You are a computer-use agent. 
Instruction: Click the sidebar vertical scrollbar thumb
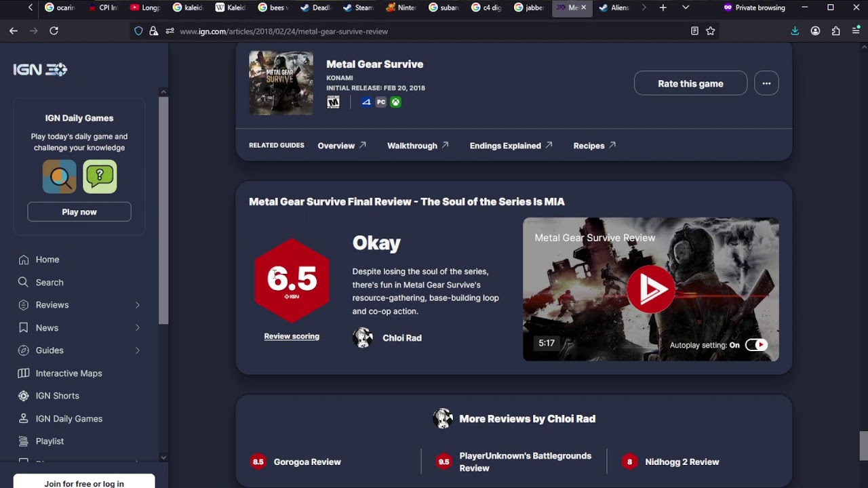tap(163, 210)
